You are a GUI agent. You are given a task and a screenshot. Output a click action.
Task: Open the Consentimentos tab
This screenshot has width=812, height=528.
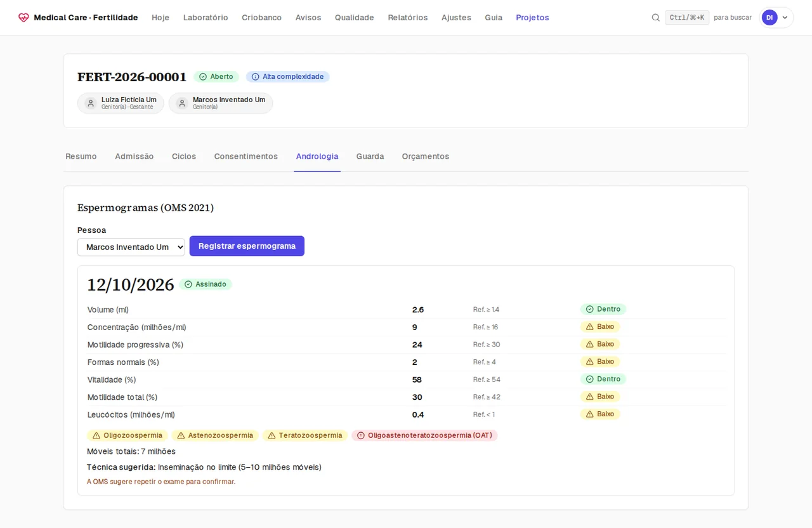246,156
